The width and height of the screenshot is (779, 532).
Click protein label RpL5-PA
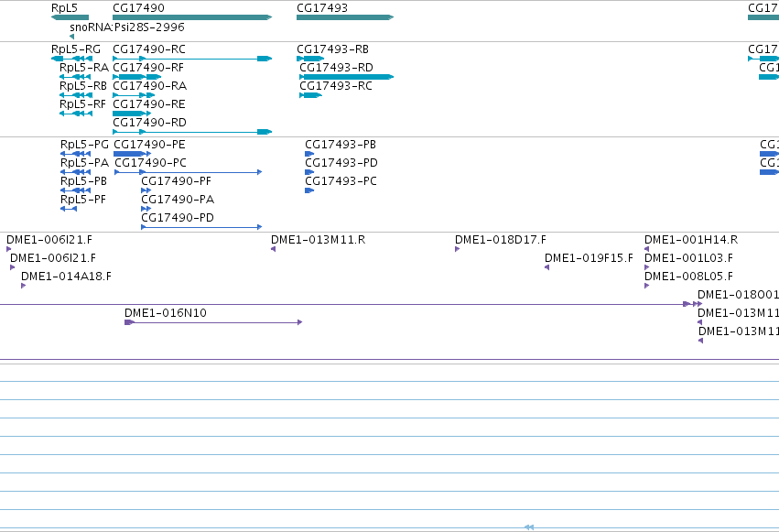pos(84,163)
